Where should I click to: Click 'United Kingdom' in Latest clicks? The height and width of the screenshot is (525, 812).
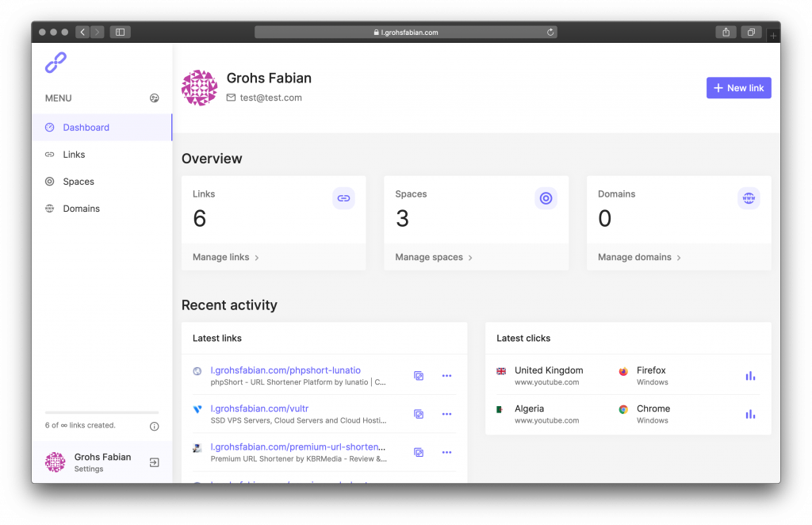pyautogui.click(x=549, y=370)
